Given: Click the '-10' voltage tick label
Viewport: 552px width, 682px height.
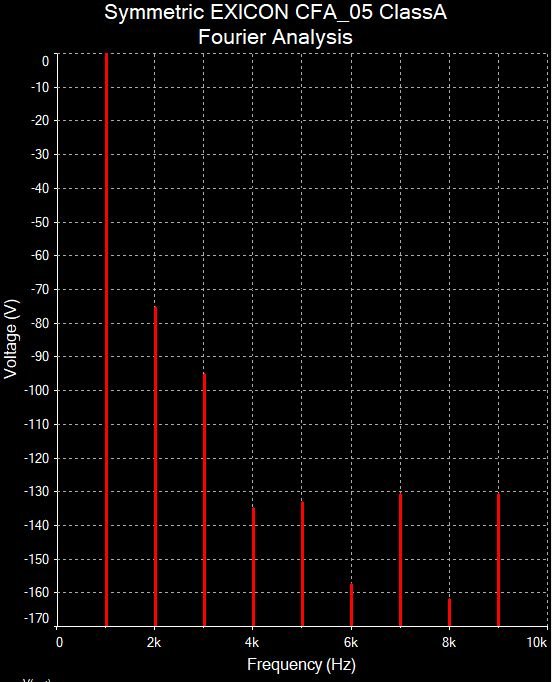Looking at the screenshot, I should point(40,87).
